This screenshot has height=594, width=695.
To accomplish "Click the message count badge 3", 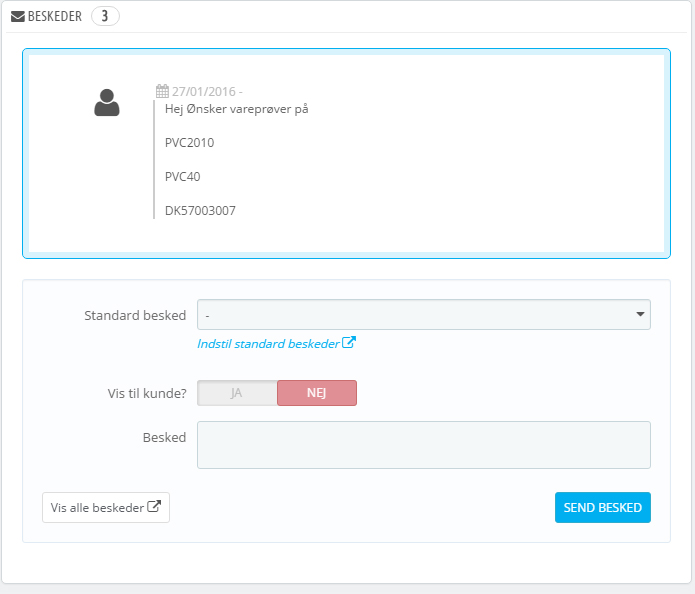I will 105,16.
